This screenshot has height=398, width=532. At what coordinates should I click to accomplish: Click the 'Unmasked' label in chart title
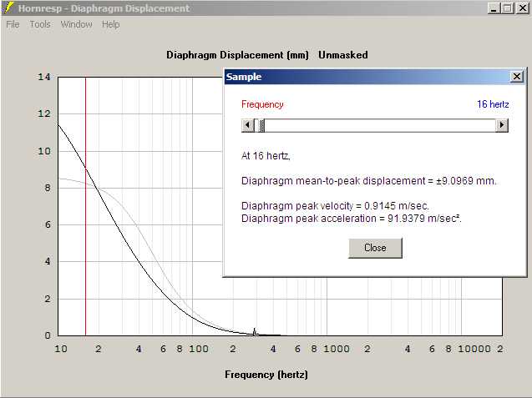(x=343, y=55)
